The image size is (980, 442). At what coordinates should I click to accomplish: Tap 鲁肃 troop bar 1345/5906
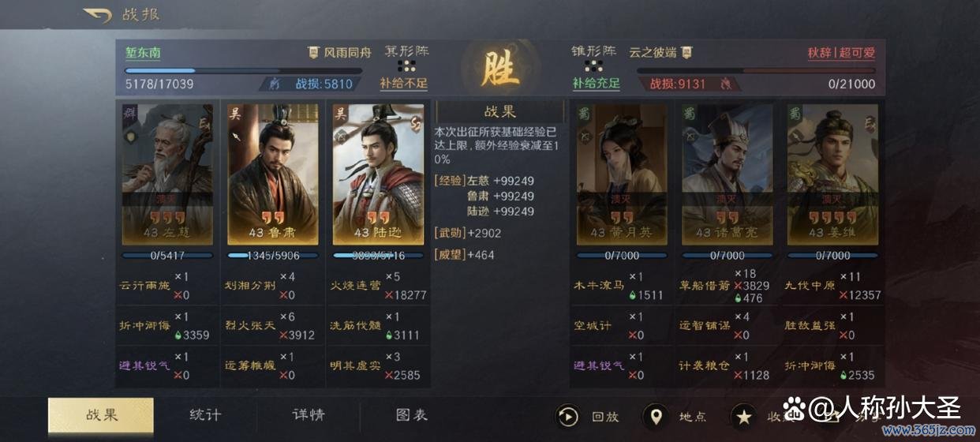[272, 256]
